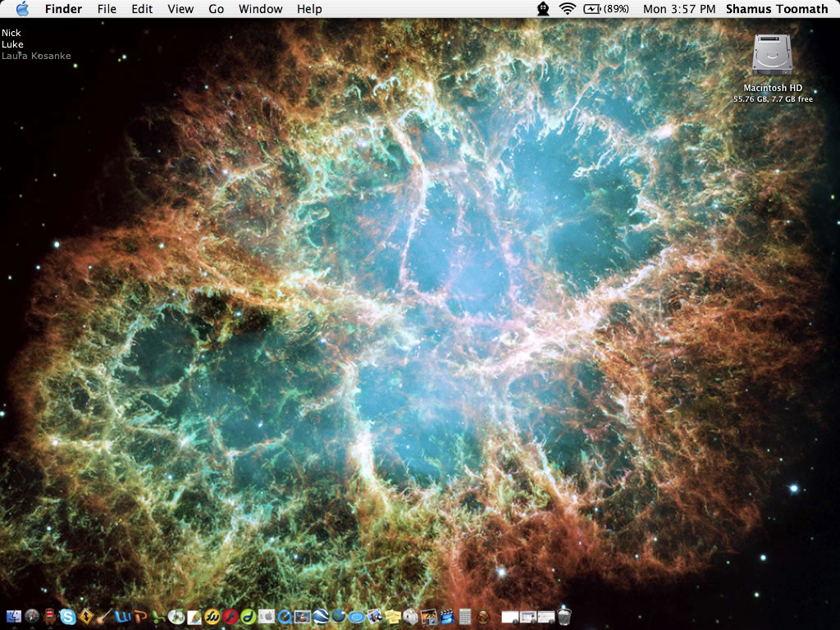Click the gray Apple-logo Dock icon
Image resolution: width=840 pixels, height=630 pixels.
pos(267,617)
